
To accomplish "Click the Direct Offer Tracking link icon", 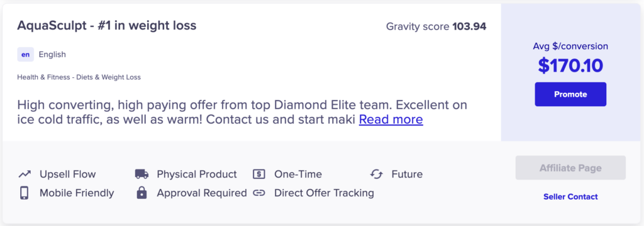I will click(259, 193).
